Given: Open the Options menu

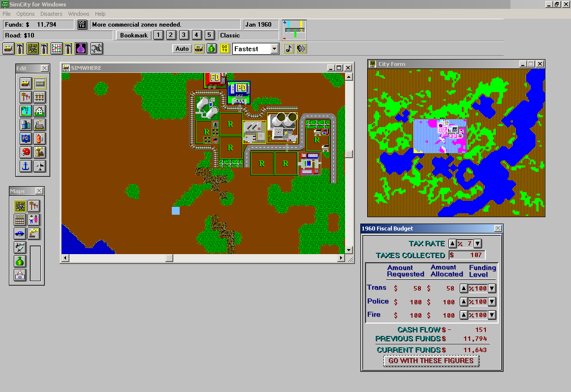Looking at the screenshot, I should pos(26,14).
